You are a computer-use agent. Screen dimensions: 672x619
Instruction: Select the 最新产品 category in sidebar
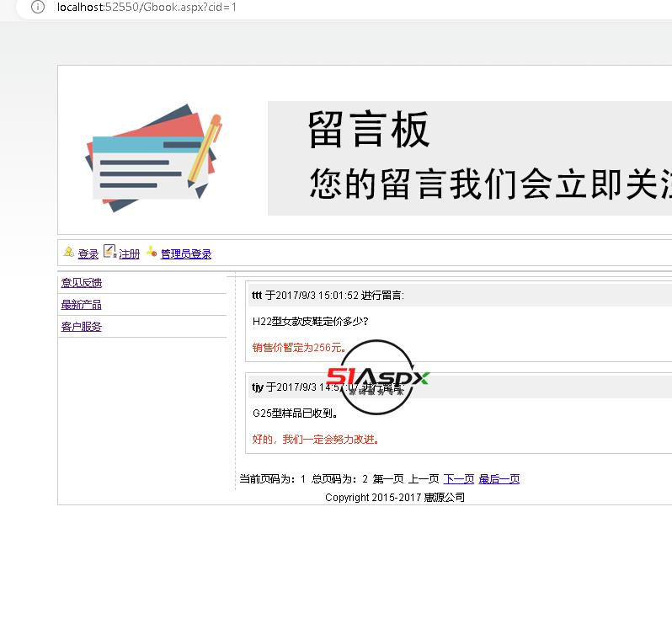(82, 305)
